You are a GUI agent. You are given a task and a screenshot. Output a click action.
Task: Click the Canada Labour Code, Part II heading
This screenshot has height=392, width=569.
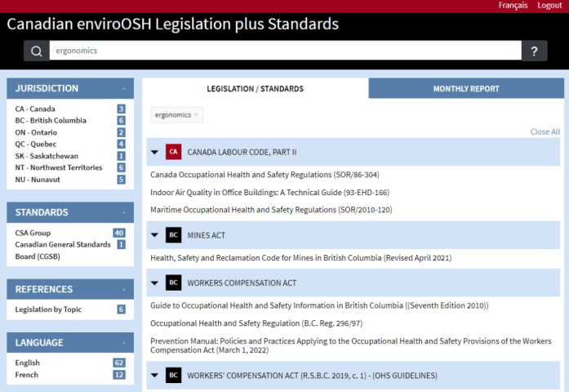[x=242, y=153]
